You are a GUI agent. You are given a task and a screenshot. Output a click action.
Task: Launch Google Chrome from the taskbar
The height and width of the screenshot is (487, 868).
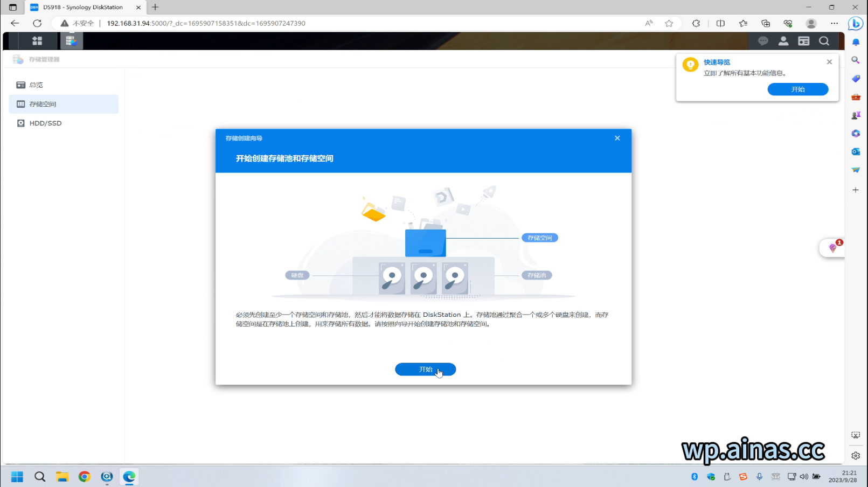pos(85,477)
